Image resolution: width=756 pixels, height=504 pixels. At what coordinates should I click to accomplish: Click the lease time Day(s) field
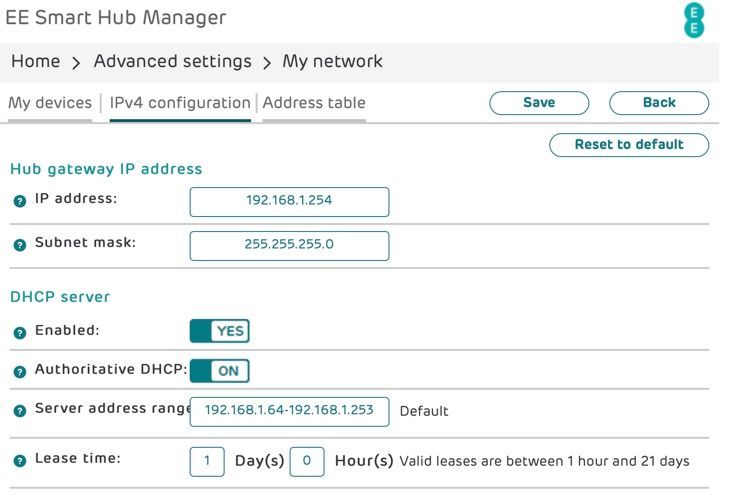pos(207,461)
